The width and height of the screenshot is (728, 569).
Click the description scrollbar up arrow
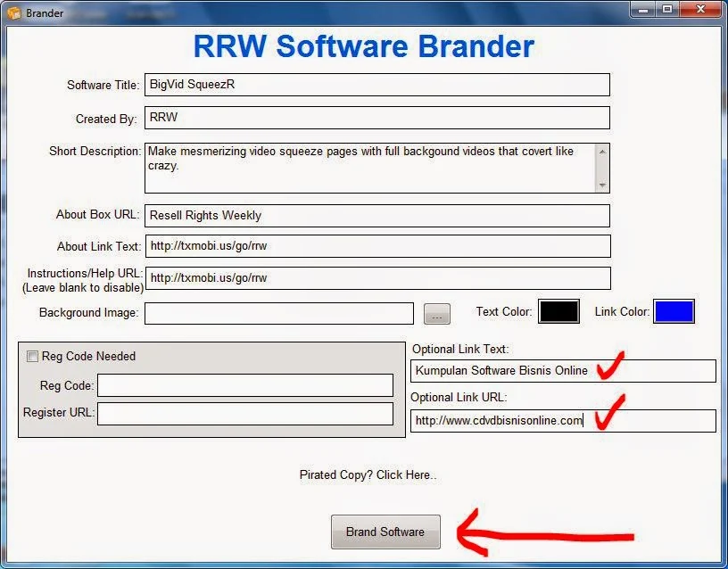pos(602,152)
